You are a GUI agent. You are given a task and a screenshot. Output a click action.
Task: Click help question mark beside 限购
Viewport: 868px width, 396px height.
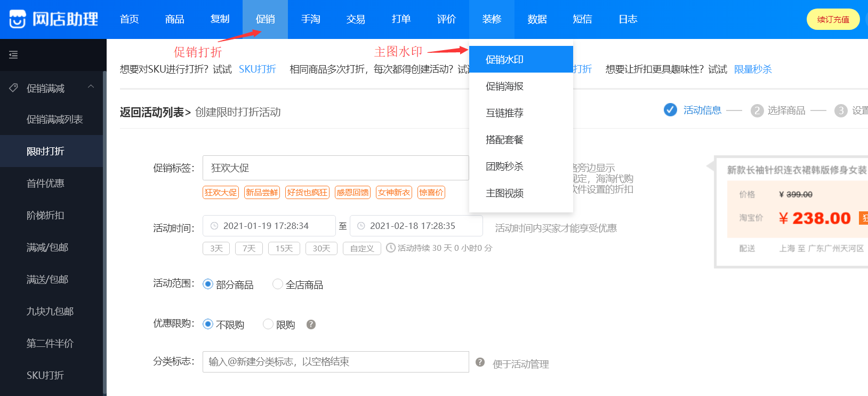pyautogui.click(x=311, y=324)
